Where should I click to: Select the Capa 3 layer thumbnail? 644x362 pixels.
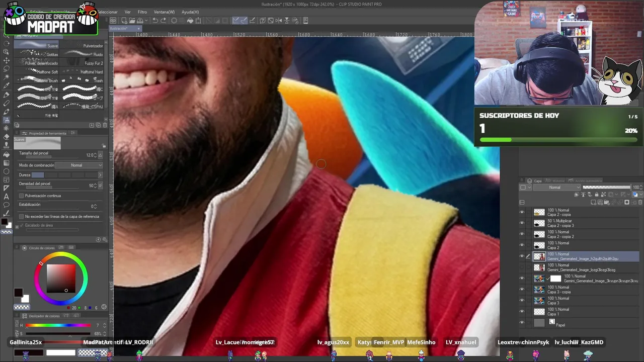539,301
